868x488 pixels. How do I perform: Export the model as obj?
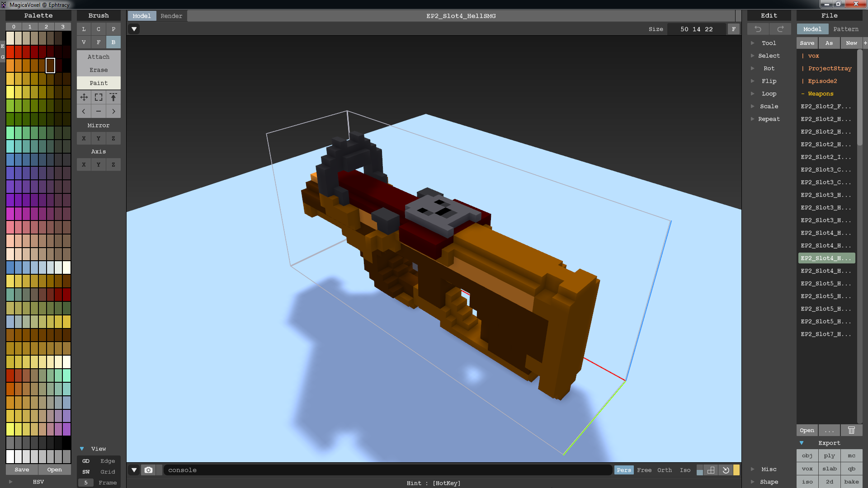pos(807,455)
